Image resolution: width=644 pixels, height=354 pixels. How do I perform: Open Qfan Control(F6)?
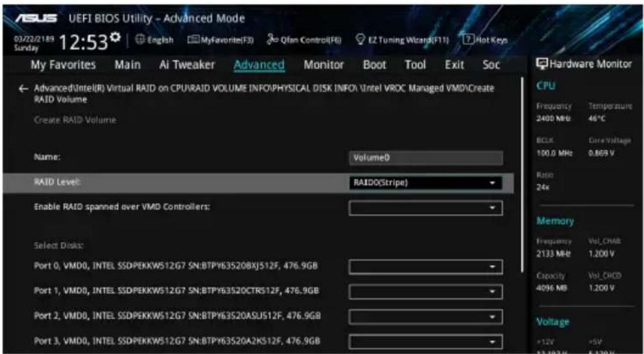(x=304, y=40)
